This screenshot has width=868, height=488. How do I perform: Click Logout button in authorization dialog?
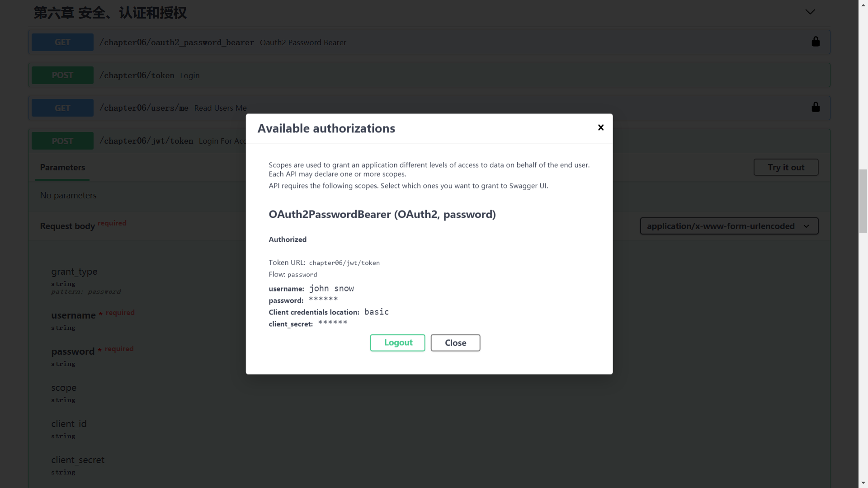pos(398,342)
